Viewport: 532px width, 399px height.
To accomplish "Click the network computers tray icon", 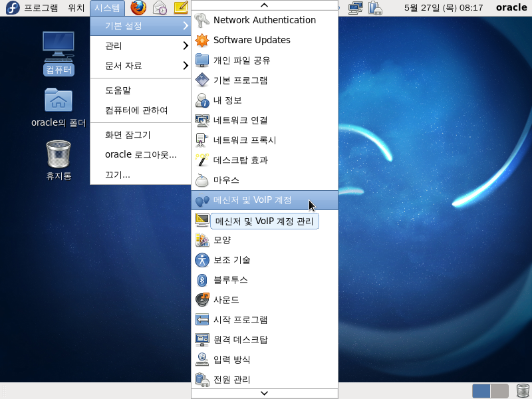I will click(x=355, y=8).
